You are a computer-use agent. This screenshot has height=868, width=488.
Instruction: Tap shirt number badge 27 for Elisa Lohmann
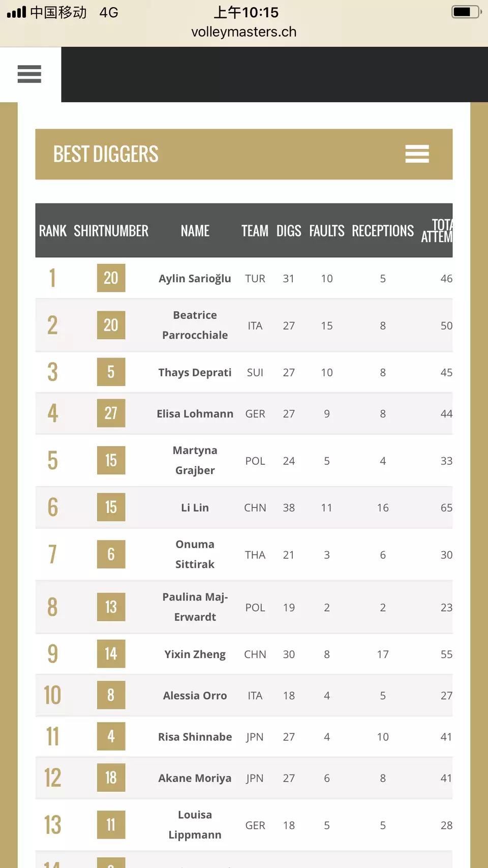111,413
